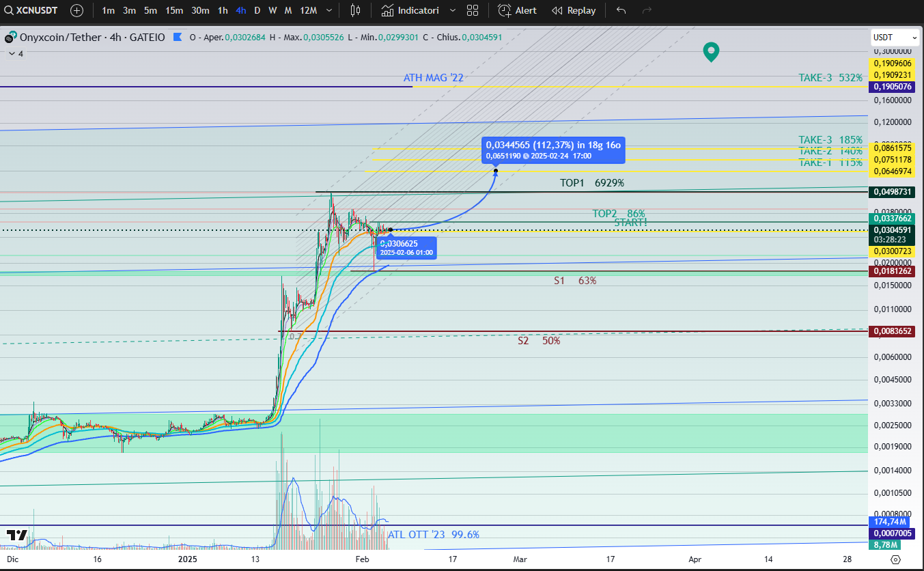924x571 pixels.
Task: Redo the chart action
Action: point(647,10)
